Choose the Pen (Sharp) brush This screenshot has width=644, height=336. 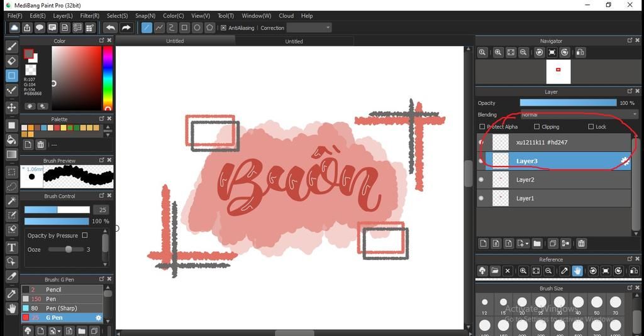point(62,308)
